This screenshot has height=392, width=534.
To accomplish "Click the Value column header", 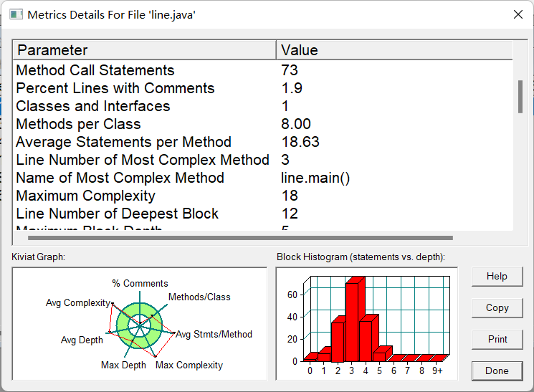I will click(394, 50).
